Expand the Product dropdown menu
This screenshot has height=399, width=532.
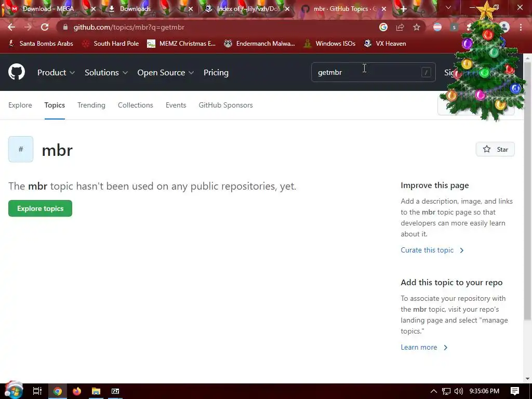tap(56, 72)
